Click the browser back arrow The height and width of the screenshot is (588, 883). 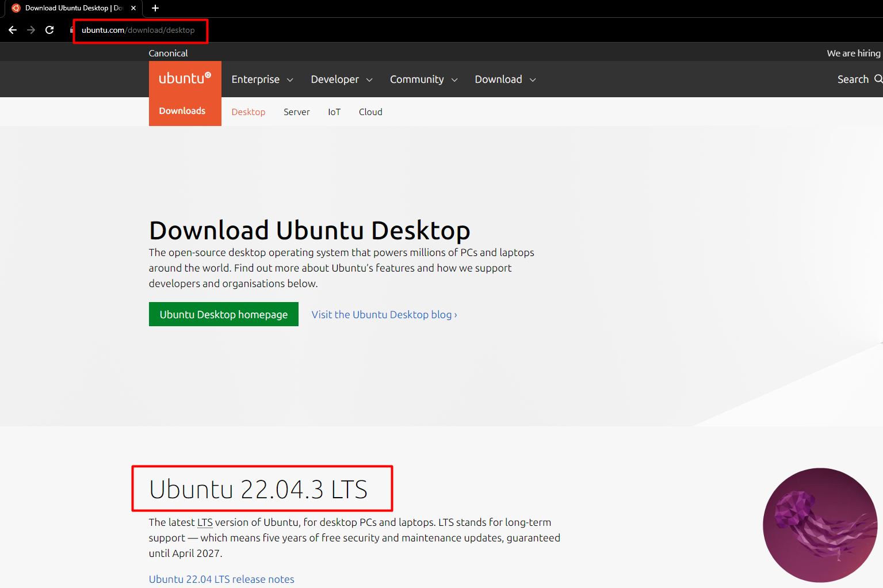(13, 30)
